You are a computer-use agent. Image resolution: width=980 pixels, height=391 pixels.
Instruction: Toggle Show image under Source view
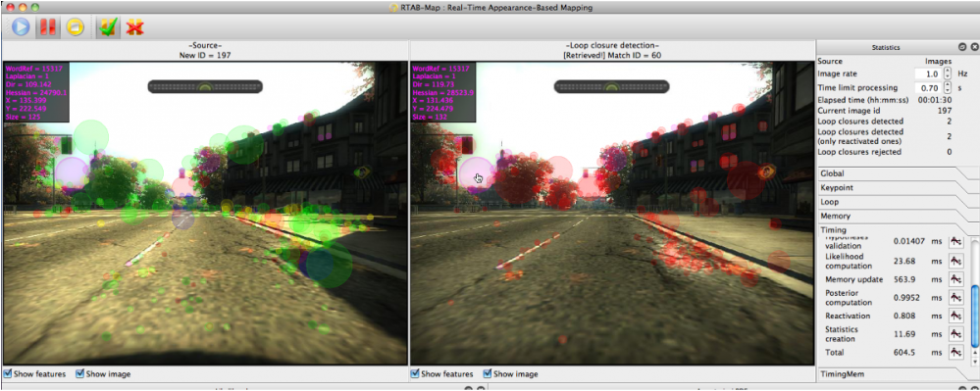[104, 374]
